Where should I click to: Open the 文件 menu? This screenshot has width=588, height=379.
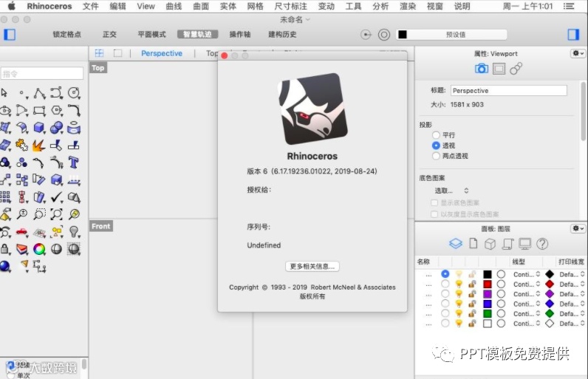click(90, 6)
